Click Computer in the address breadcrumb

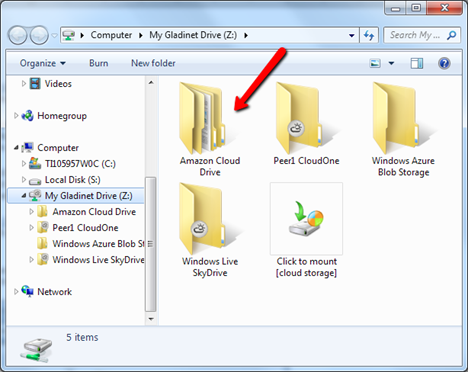tap(111, 35)
